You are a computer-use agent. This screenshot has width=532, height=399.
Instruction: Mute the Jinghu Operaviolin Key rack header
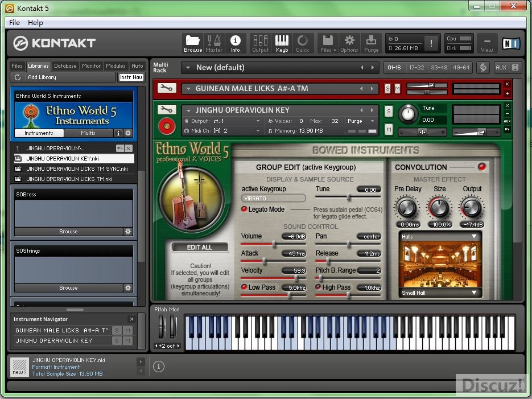389,129
